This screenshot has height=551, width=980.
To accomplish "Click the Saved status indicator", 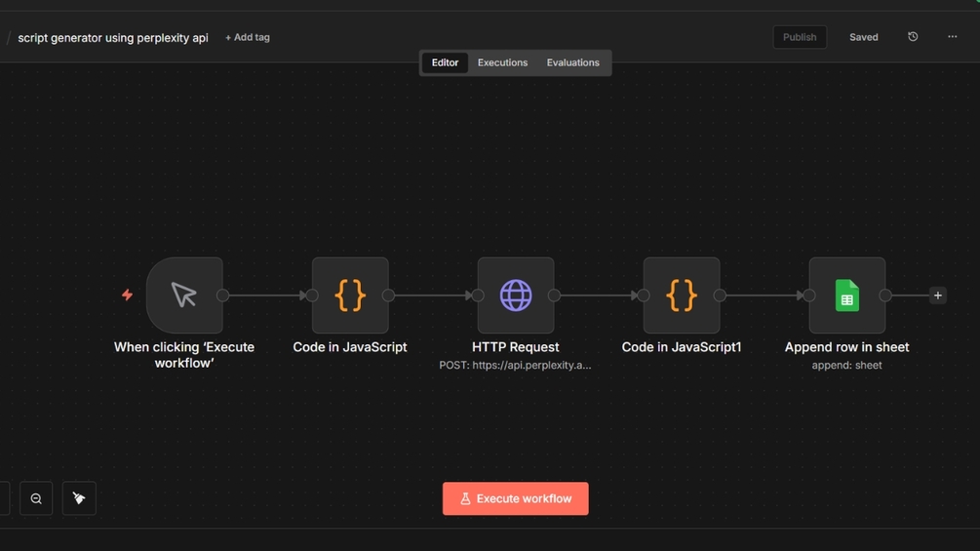I will [x=863, y=37].
